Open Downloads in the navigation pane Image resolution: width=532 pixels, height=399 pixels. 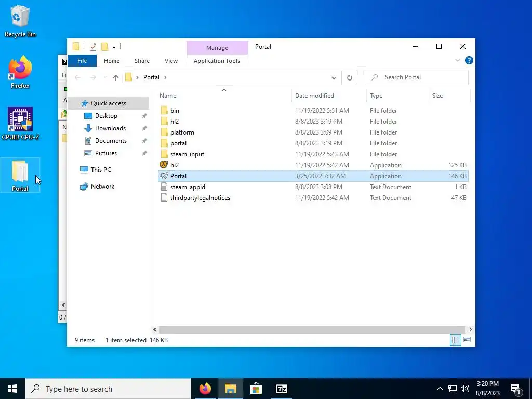(110, 128)
